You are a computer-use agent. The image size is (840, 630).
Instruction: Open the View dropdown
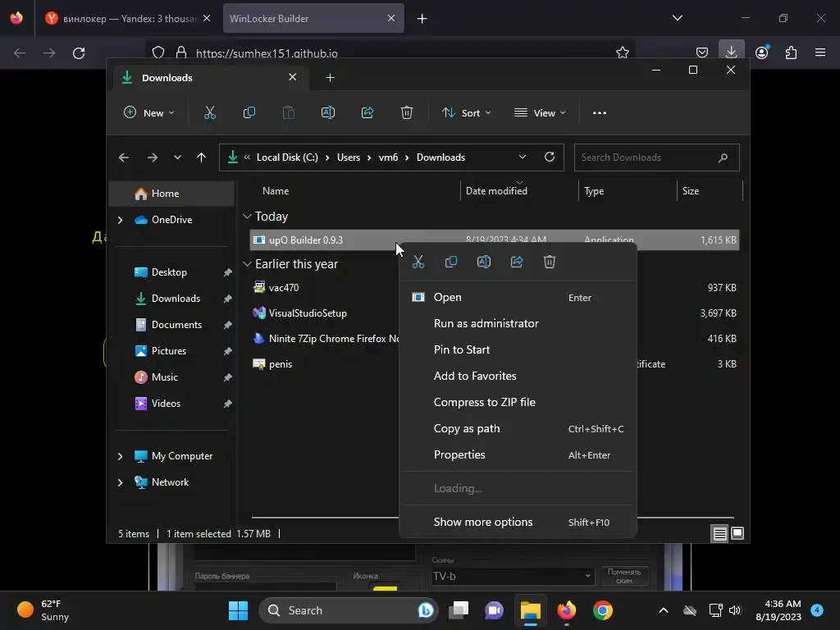540,113
